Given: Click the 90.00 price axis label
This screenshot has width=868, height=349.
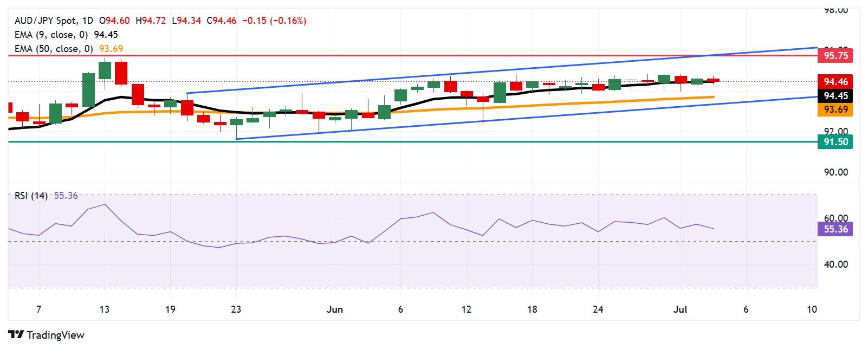Looking at the screenshot, I should click(x=836, y=172).
